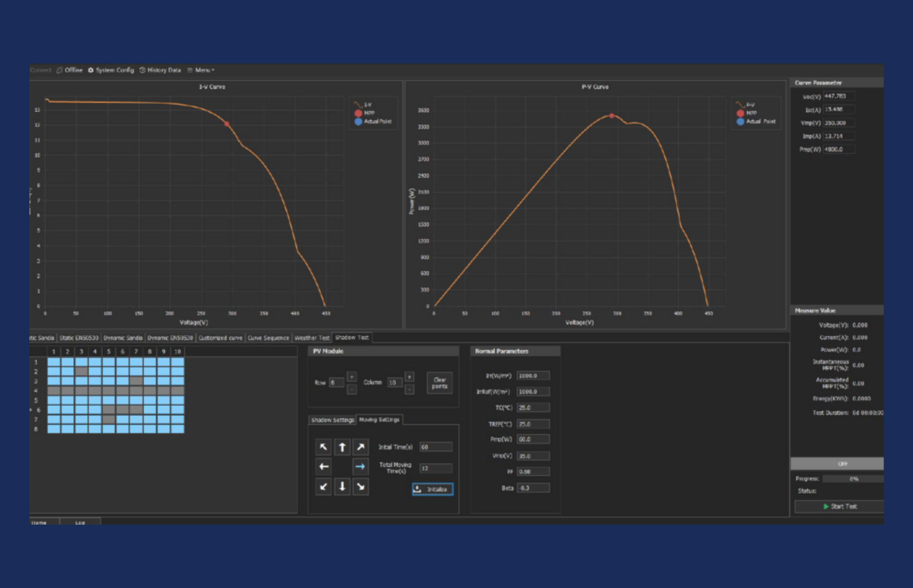Click the Initial Time(s) input field

pos(436,447)
